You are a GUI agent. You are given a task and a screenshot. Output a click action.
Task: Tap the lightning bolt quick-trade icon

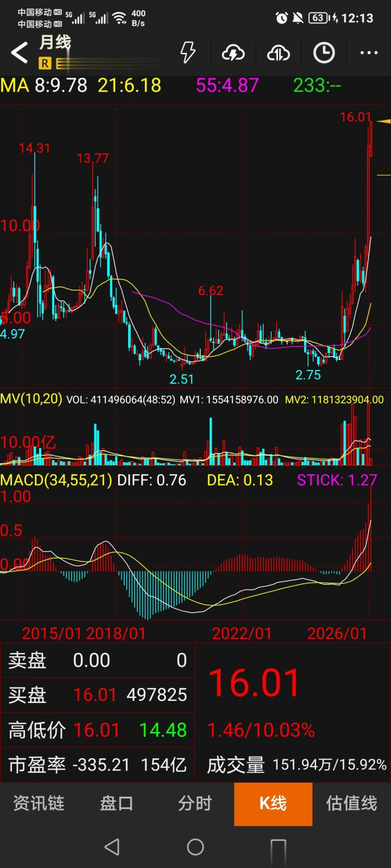coord(188,53)
